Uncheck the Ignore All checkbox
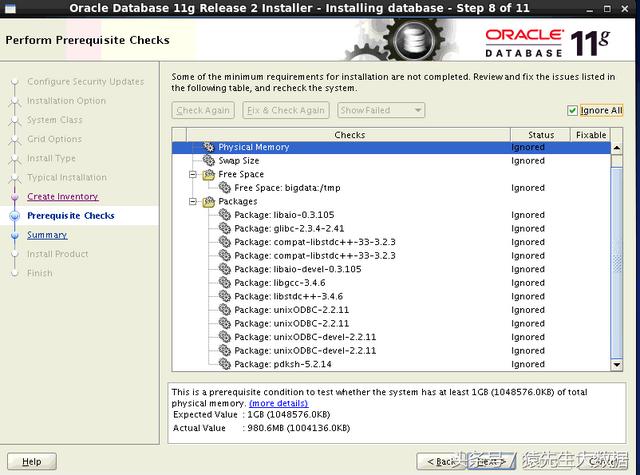 pos(572,110)
